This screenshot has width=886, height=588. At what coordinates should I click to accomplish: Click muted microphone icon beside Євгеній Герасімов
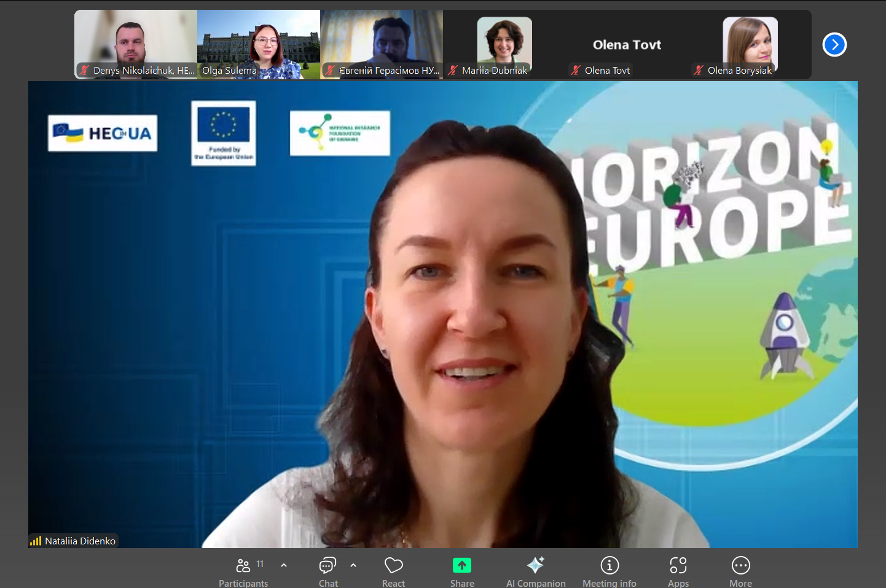pos(331,70)
